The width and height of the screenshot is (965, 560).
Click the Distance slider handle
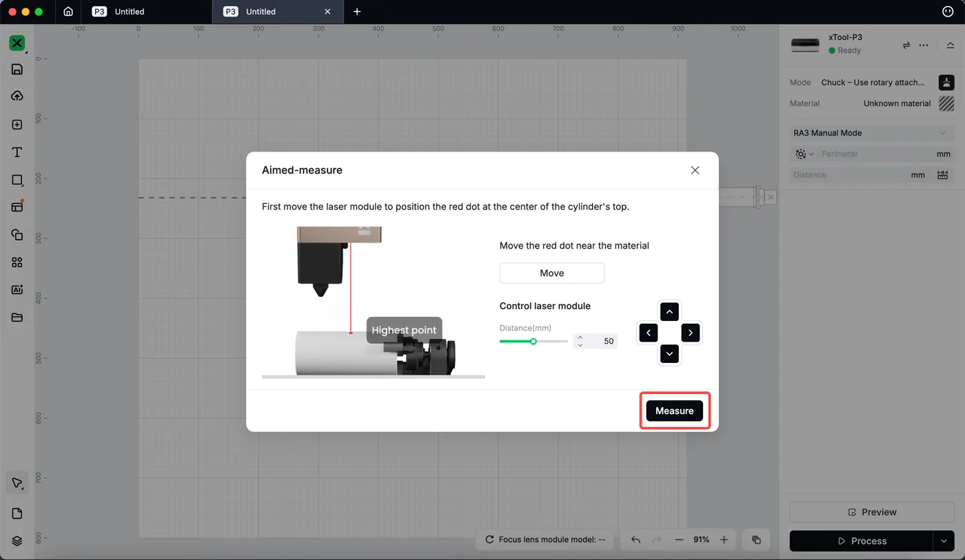(x=534, y=341)
